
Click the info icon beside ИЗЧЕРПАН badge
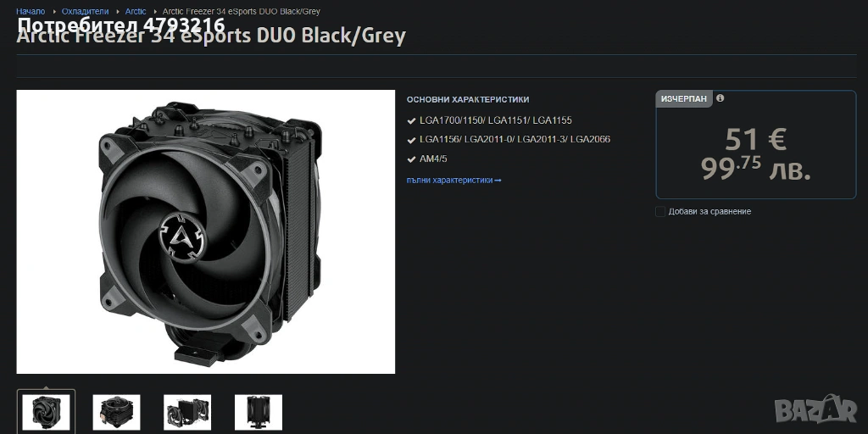coord(720,98)
